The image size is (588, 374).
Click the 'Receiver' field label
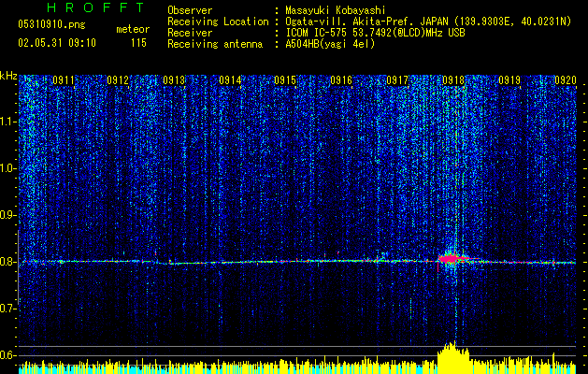coord(190,33)
